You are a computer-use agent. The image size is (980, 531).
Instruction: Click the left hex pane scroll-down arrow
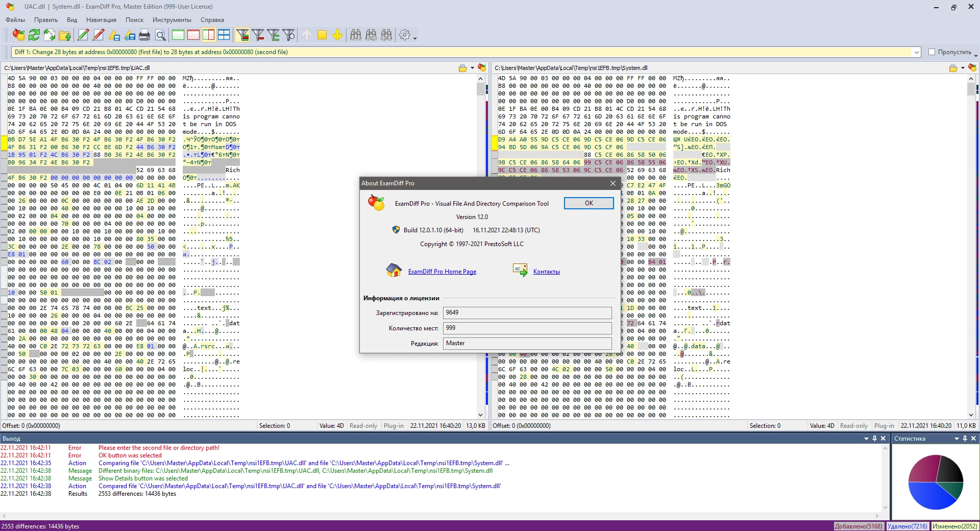tap(480, 415)
